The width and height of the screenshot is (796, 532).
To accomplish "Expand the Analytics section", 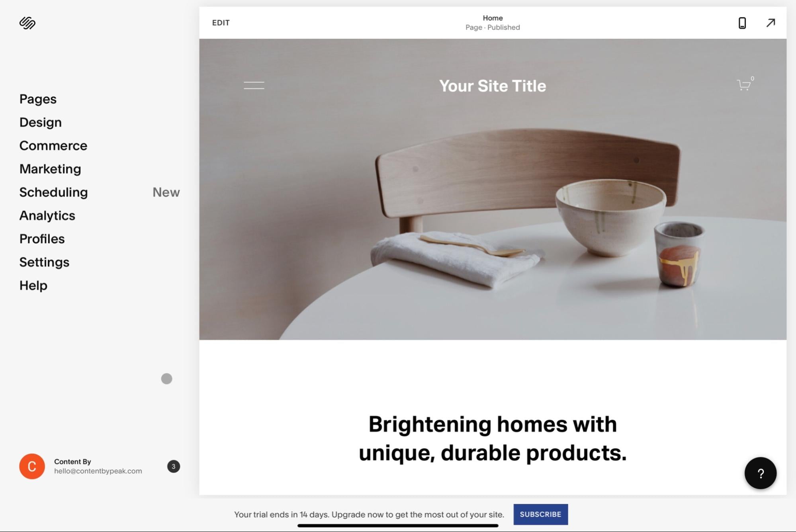I will [x=46, y=215].
